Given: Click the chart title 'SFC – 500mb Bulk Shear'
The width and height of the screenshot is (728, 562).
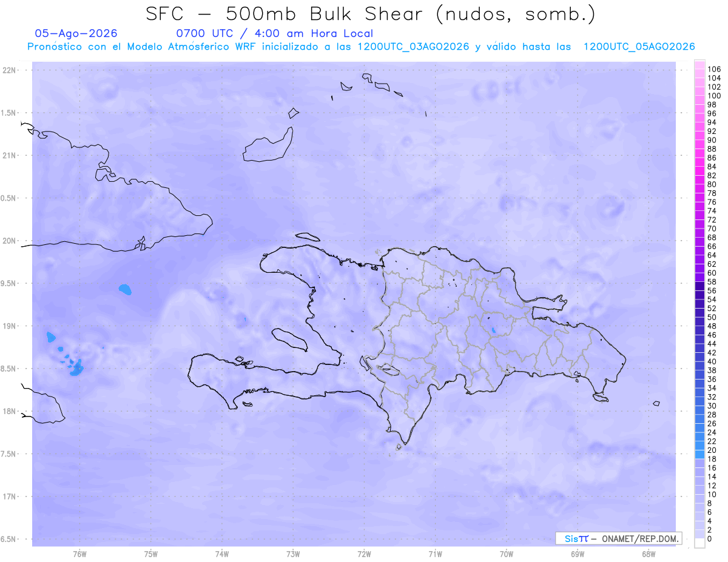Looking at the screenshot, I should (288, 13).
